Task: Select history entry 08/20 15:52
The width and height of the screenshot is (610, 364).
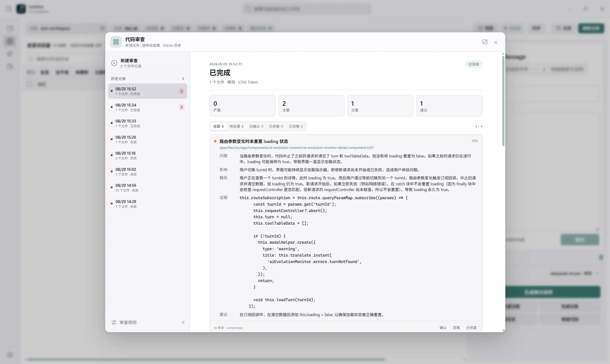Action: click(148, 91)
